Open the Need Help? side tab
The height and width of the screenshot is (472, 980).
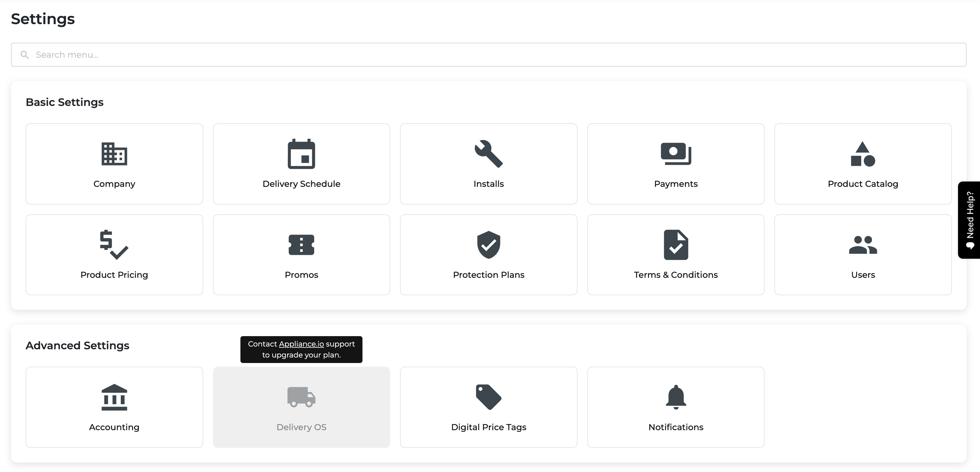click(x=969, y=220)
